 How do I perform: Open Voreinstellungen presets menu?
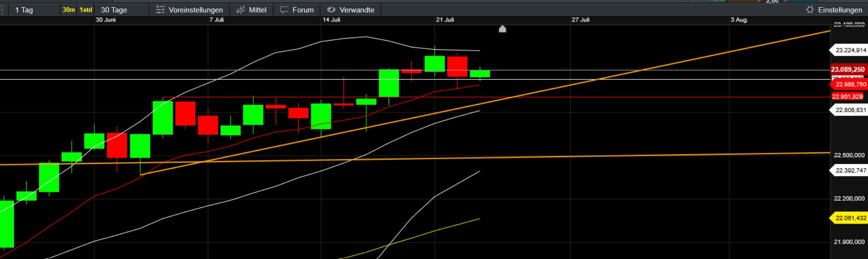190,10
